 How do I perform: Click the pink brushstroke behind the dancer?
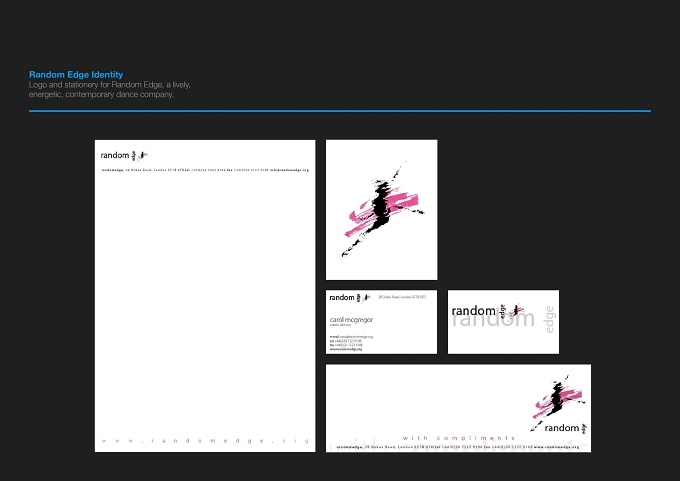click(x=383, y=211)
